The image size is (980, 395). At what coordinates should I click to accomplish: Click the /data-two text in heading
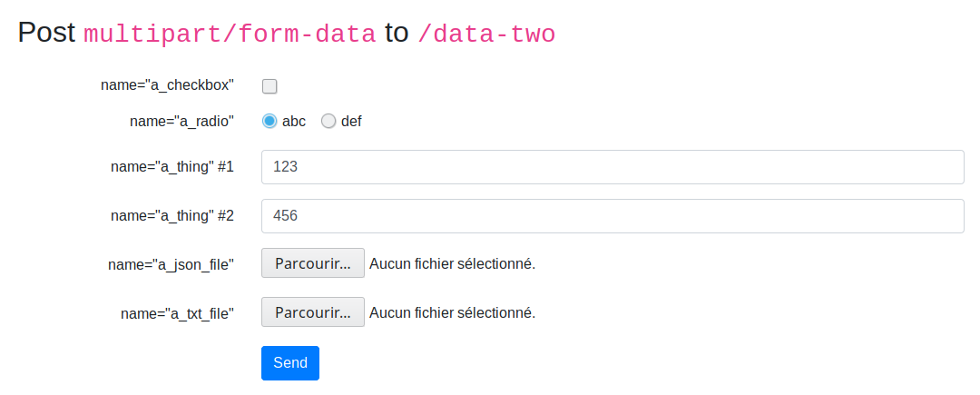pos(486,35)
